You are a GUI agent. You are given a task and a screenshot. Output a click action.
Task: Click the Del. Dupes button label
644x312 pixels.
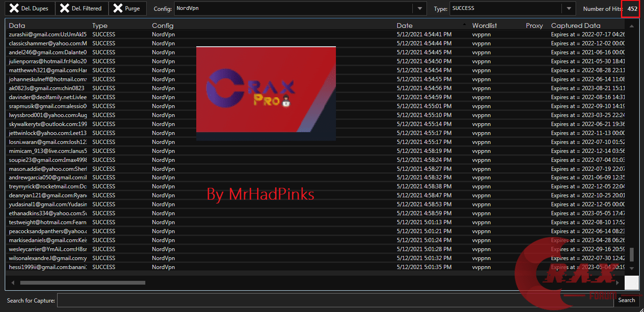point(34,8)
